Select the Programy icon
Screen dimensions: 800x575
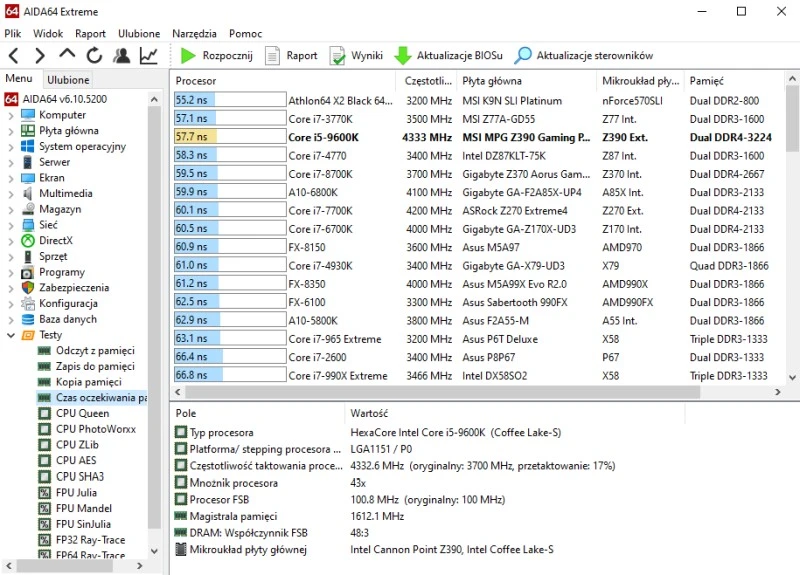click(x=28, y=272)
